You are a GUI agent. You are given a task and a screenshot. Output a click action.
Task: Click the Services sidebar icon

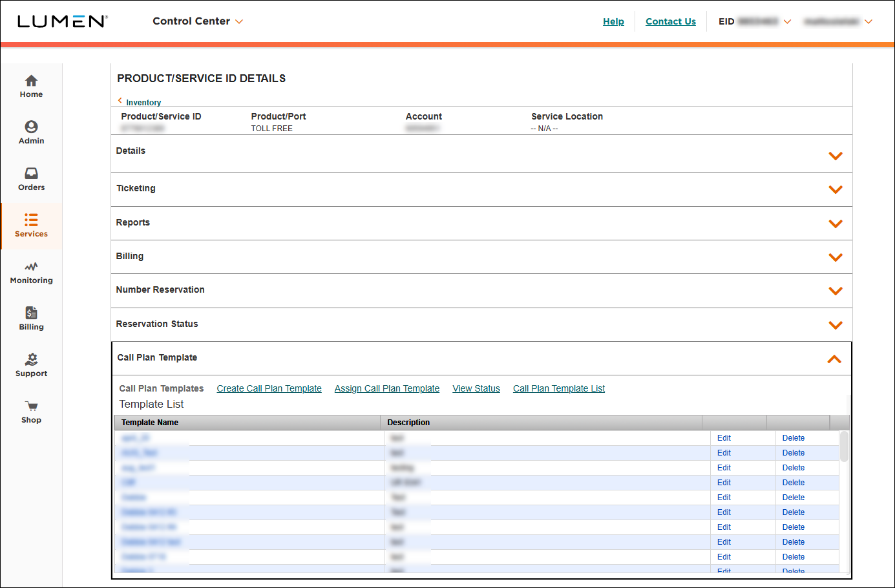[x=31, y=226]
